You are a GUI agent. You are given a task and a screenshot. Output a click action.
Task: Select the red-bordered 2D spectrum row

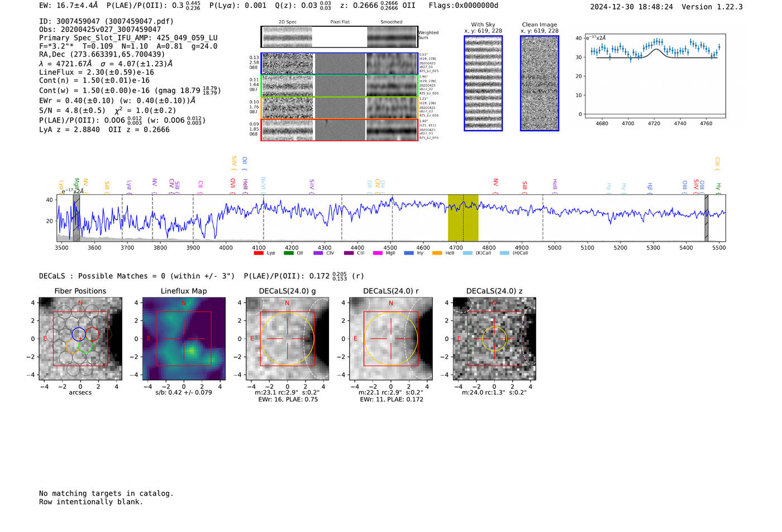coord(339,130)
